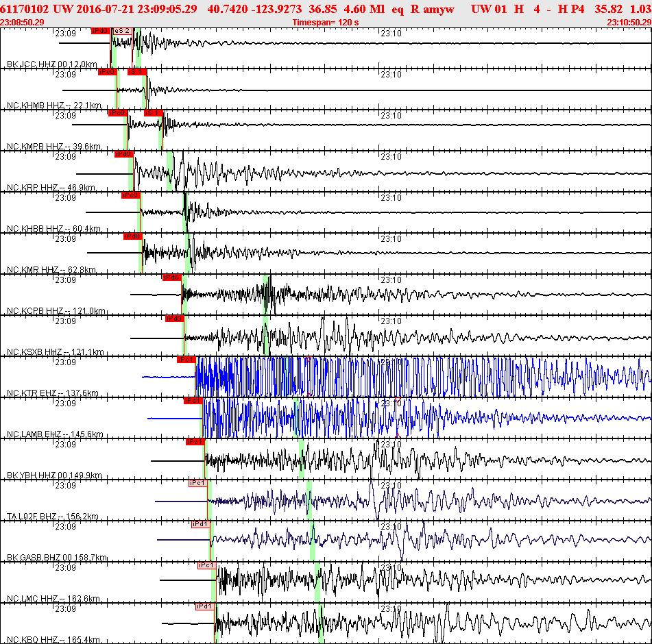Click the blue clipped NC.KTR EHZ waveform

(423, 376)
